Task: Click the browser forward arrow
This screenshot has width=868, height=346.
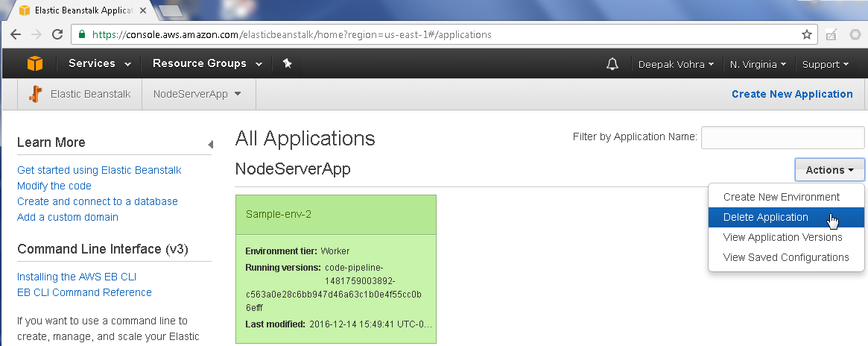Action: pyautogui.click(x=37, y=34)
